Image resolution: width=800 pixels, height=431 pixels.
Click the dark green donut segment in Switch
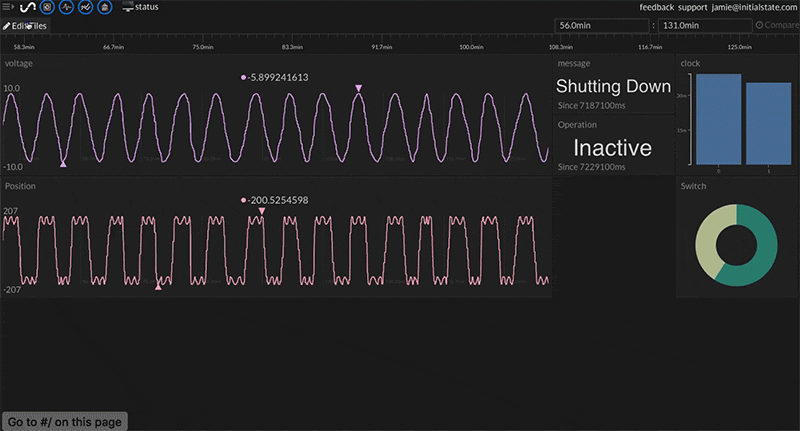750,255
